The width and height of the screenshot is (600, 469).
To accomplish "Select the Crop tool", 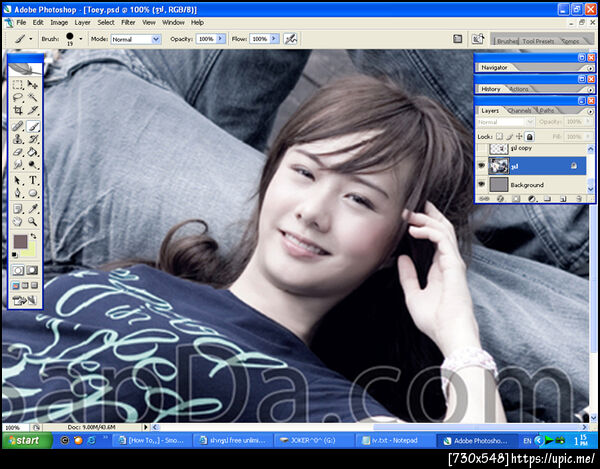I will (18, 111).
